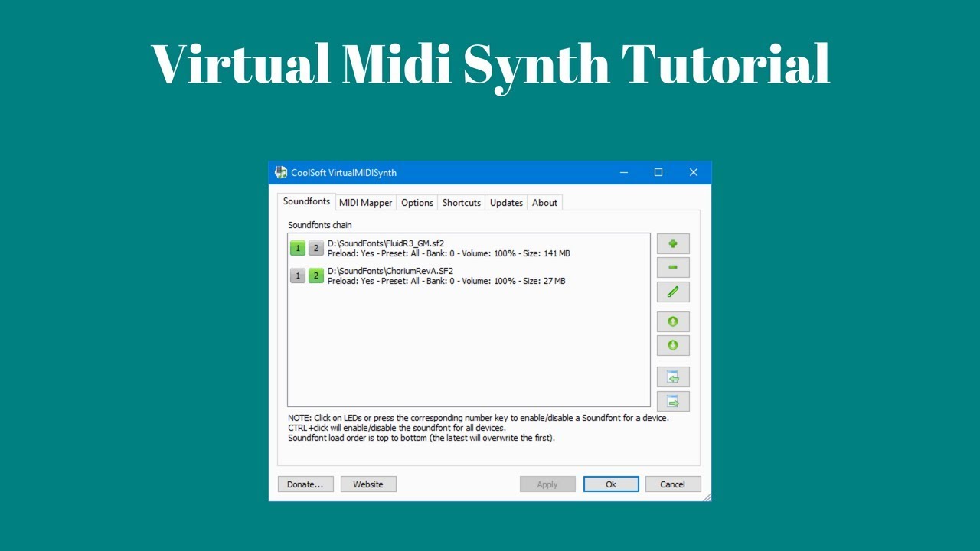The image size is (980, 551).
Task: Click the window's bottom-right resize grip
Action: (707, 497)
